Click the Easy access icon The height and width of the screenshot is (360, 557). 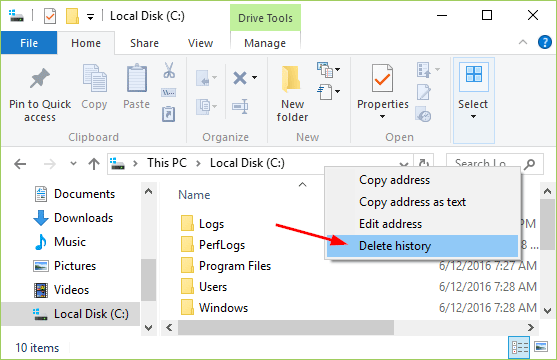coord(325,92)
